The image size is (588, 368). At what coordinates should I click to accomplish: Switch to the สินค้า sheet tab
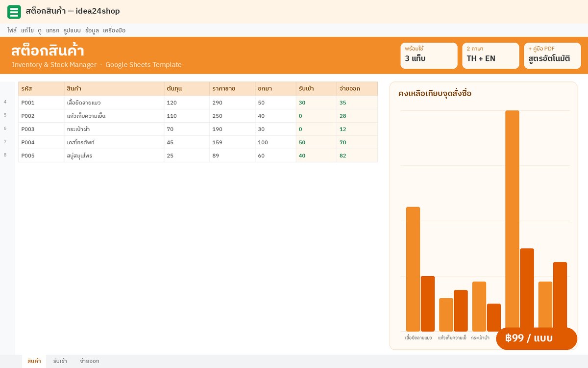click(x=34, y=361)
